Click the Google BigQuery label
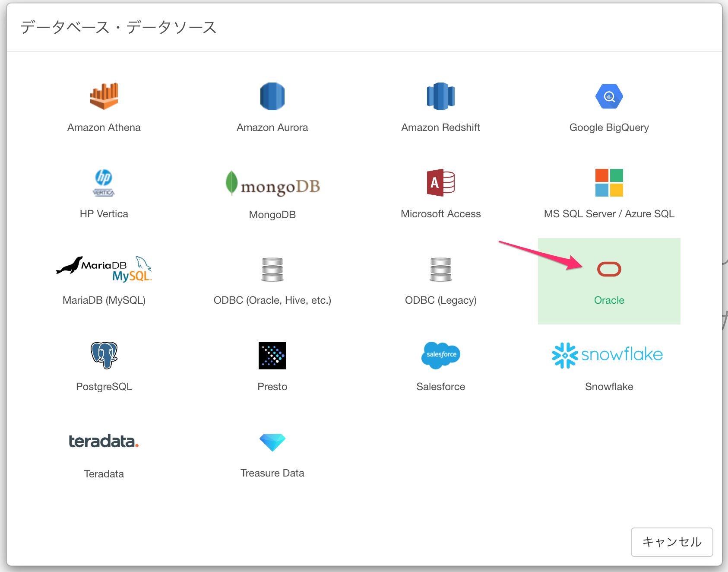The image size is (728, 572). 609,128
